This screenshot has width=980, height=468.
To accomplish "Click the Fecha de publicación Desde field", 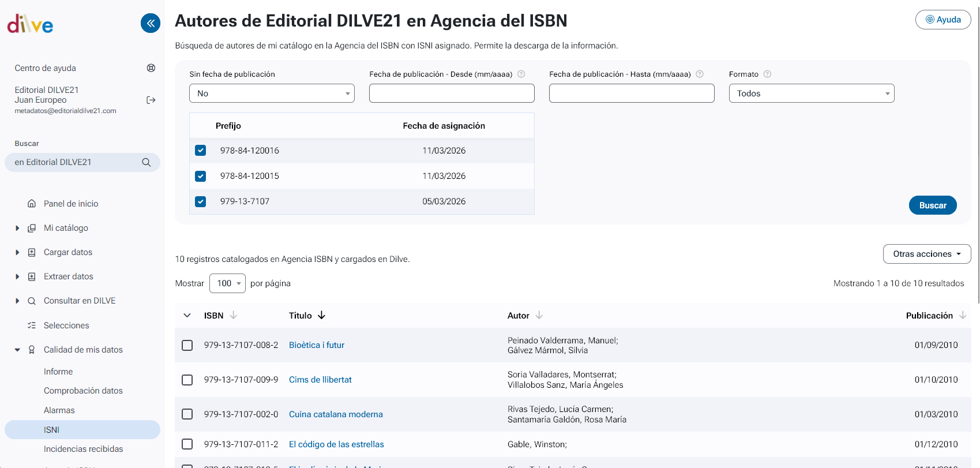I will point(452,93).
